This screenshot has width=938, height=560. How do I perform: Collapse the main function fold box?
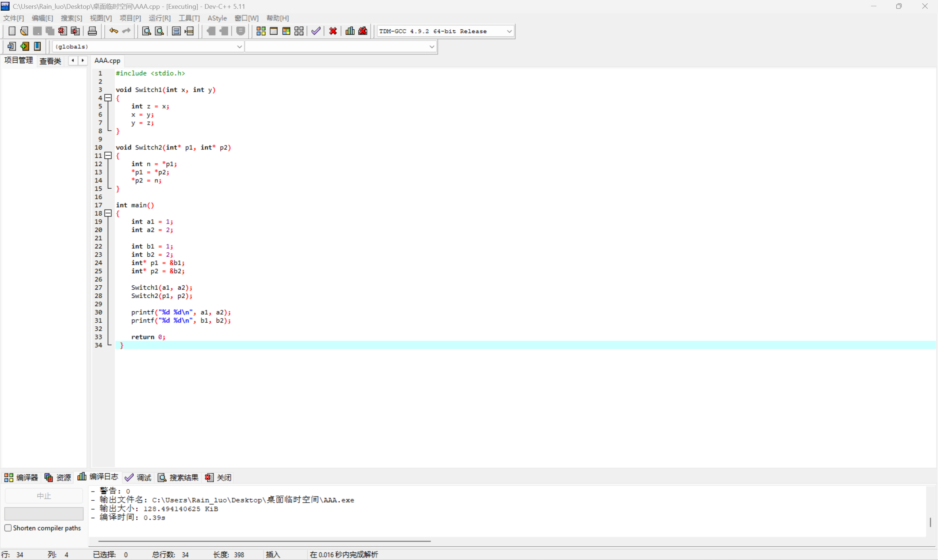[x=108, y=213]
